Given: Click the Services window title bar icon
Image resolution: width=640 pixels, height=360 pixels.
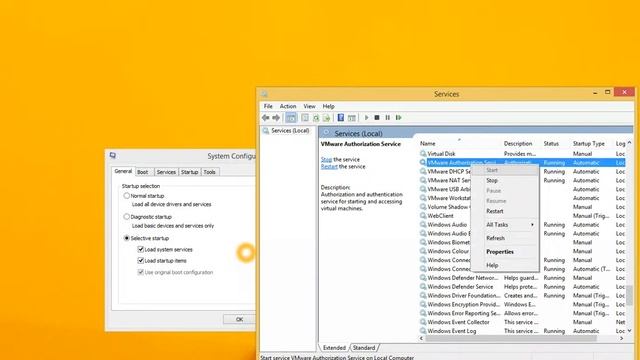Looking at the screenshot, I should point(264,94).
